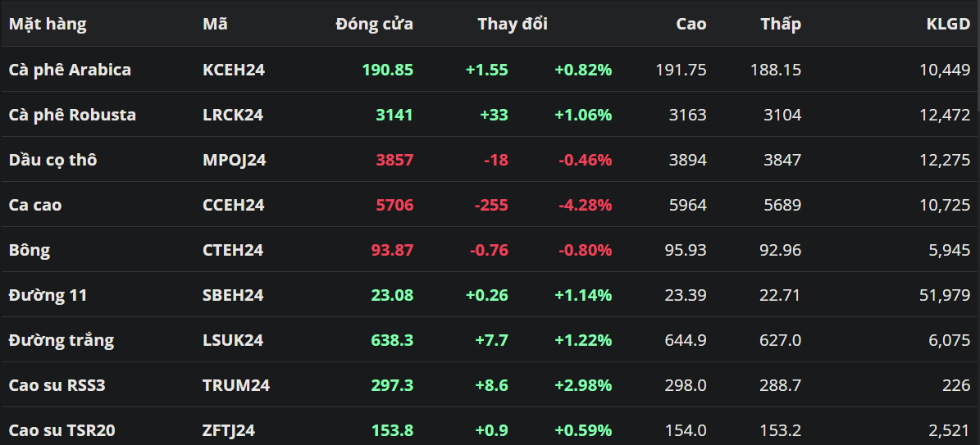Screen dimensions: 980x445
Task: Click the Đường 11 commodity name
Action: pos(48,295)
